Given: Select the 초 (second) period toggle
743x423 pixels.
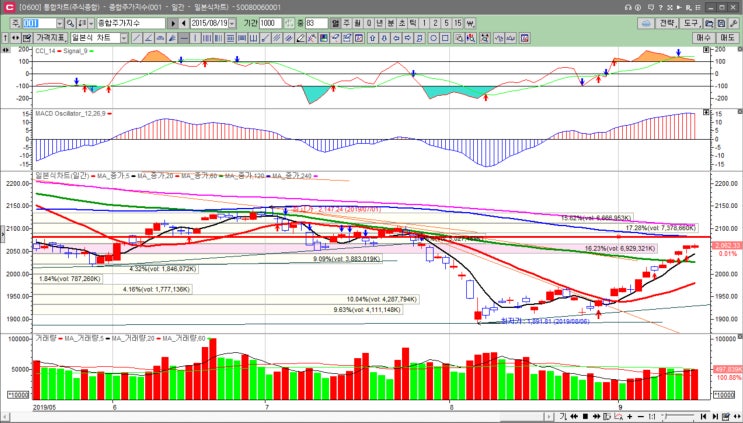Looking at the screenshot, I should [x=402, y=23].
